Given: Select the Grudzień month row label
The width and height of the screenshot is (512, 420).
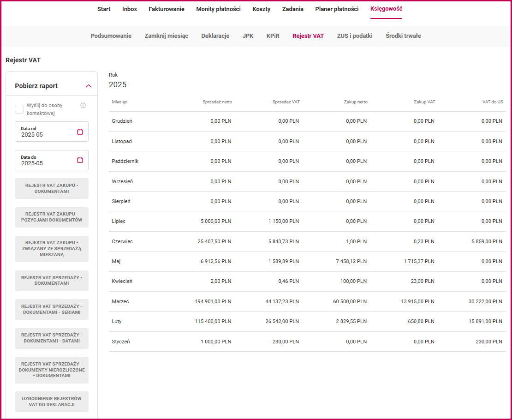Looking at the screenshot, I should pos(122,121).
